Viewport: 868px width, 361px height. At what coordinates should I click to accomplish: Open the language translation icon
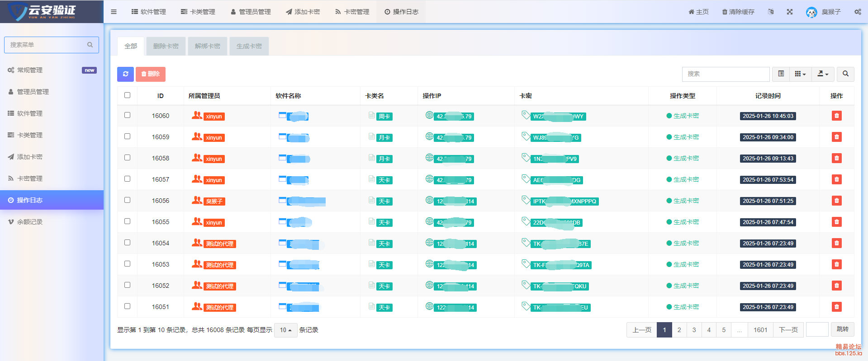coord(771,12)
